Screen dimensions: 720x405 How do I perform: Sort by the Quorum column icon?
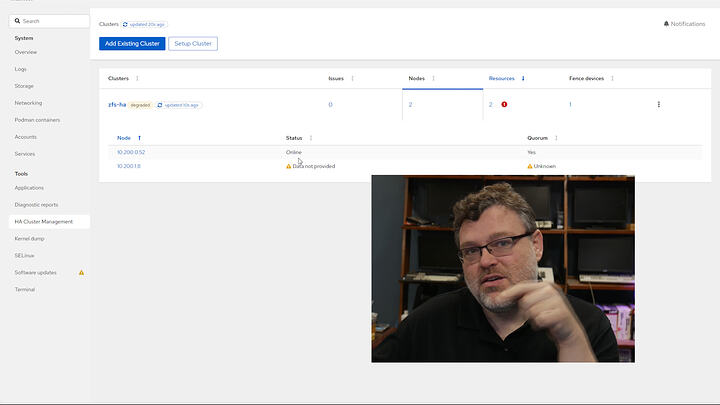click(556, 138)
